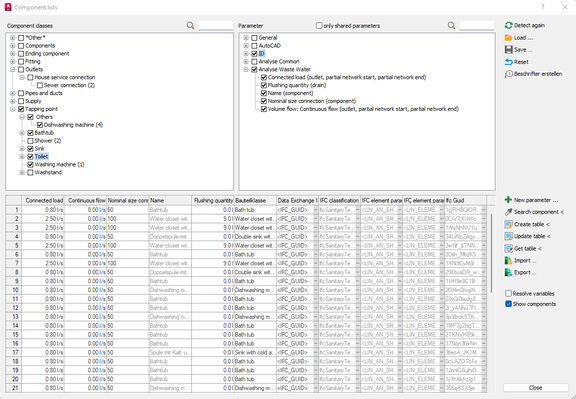Click the Continuous flow column header
The width and height of the screenshot is (576, 399).
tap(86, 201)
